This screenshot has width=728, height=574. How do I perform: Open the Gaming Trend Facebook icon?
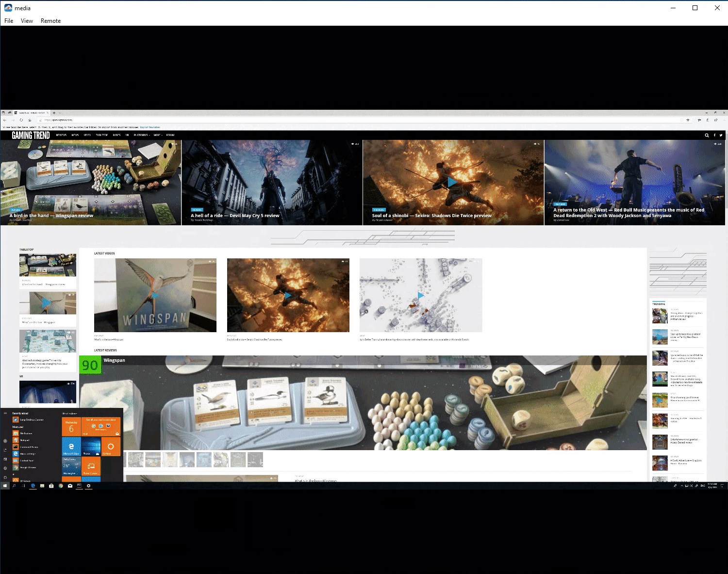(x=714, y=135)
